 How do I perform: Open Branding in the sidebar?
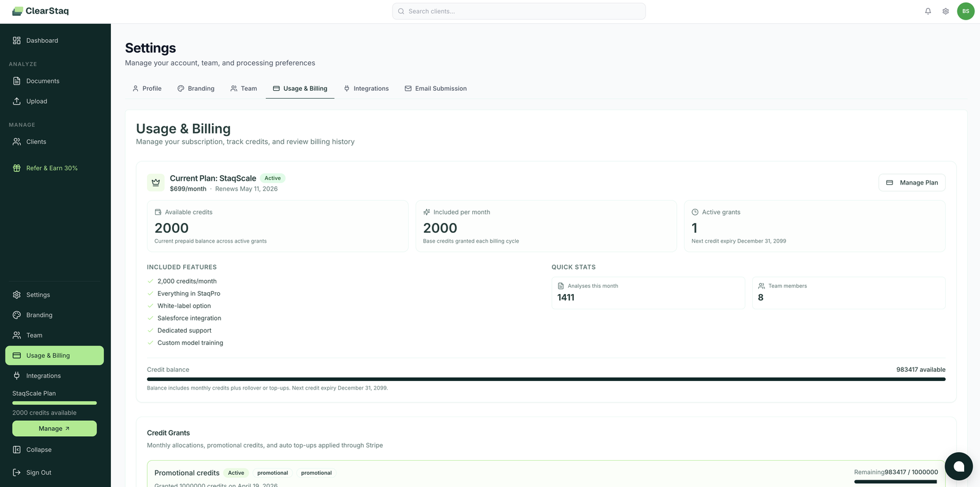(x=55, y=315)
